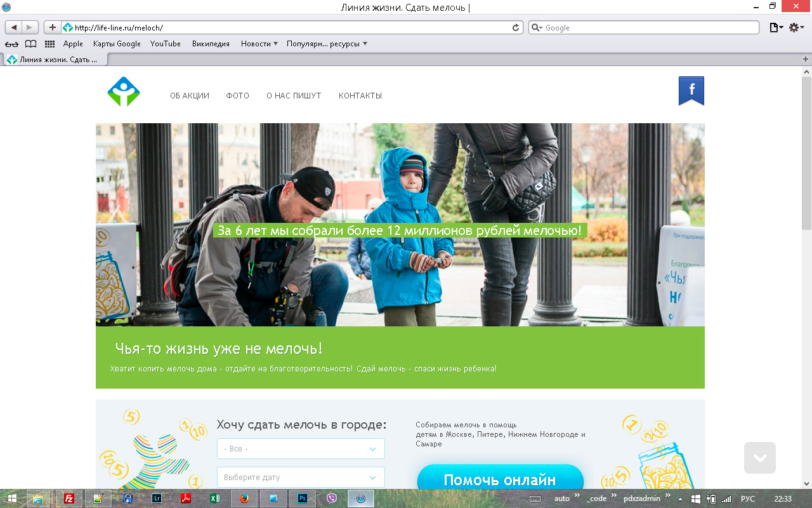Screen dimensions: 812x508
Task: Open the Google search engine dropdown magnifier
Action: (537, 27)
